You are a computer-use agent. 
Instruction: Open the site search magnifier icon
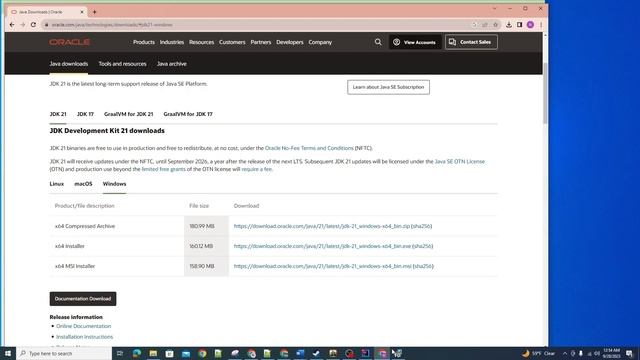378,42
